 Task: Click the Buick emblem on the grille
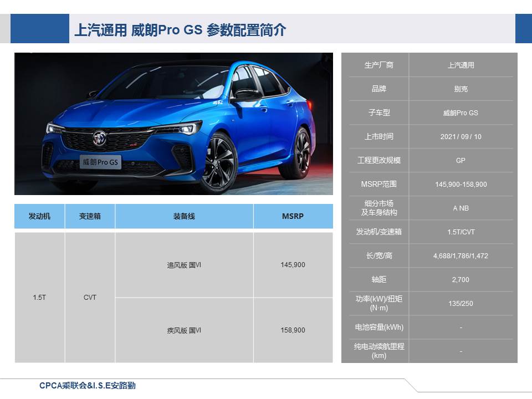99,138
